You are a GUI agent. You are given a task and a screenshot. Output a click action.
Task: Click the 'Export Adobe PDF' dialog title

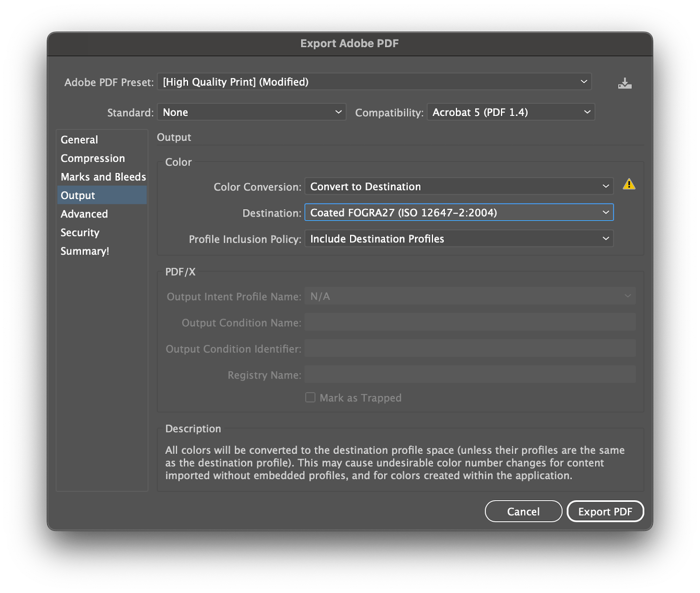350,43
